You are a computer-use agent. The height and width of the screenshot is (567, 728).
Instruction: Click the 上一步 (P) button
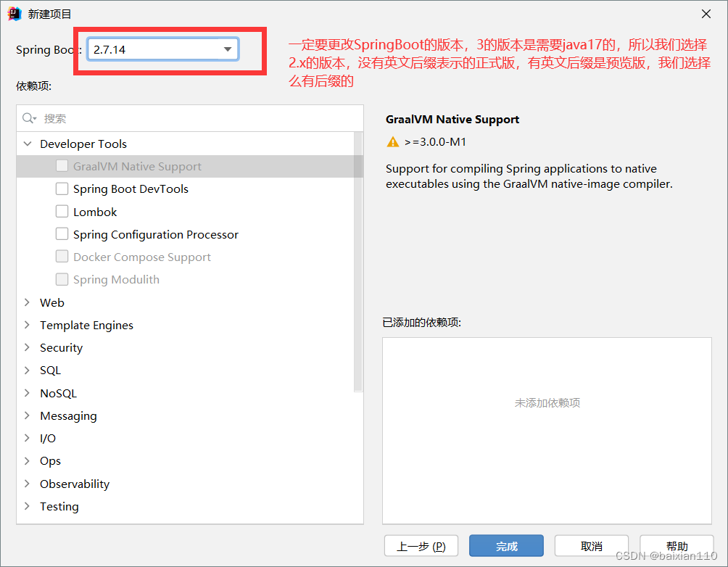[x=421, y=546]
